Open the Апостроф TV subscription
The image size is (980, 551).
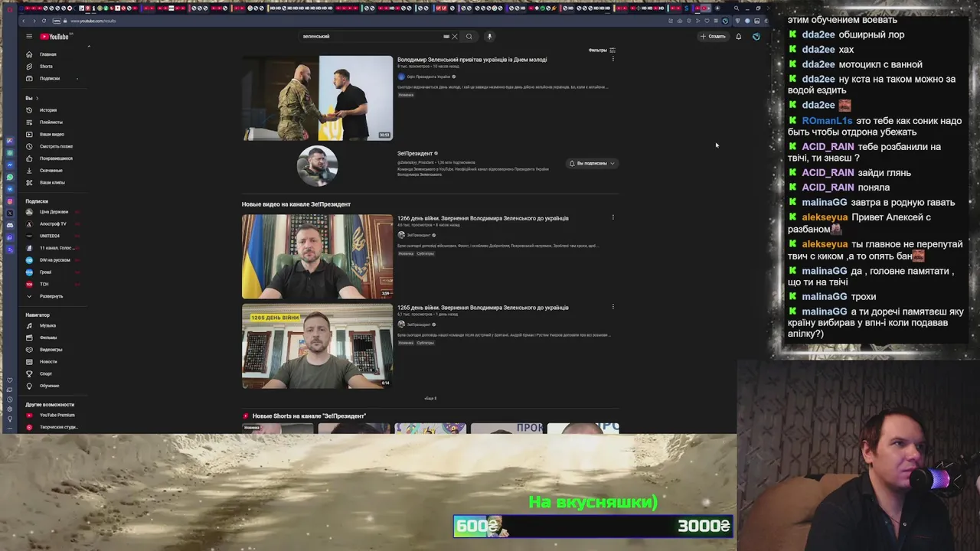[x=53, y=224]
